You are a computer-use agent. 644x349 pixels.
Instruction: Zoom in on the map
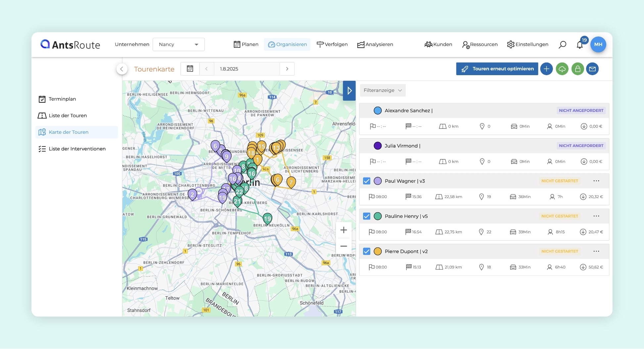click(344, 230)
